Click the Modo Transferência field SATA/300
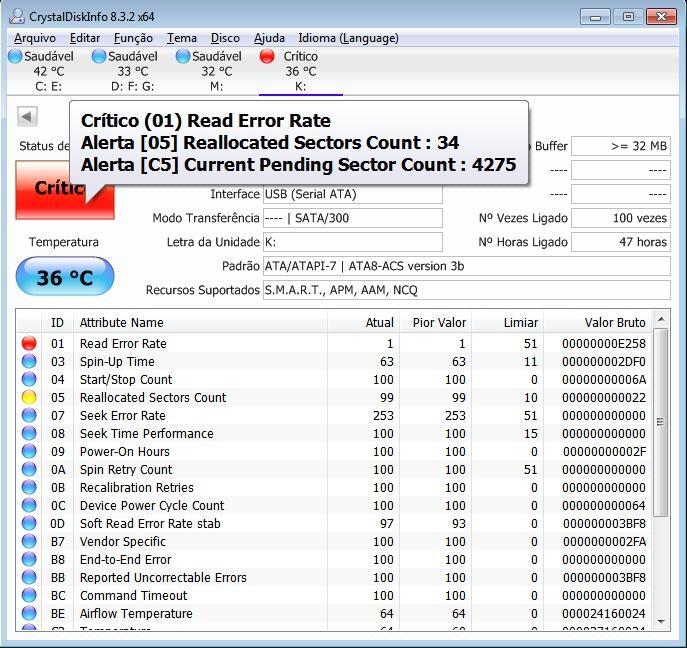This screenshot has width=687, height=648. click(353, 218)
